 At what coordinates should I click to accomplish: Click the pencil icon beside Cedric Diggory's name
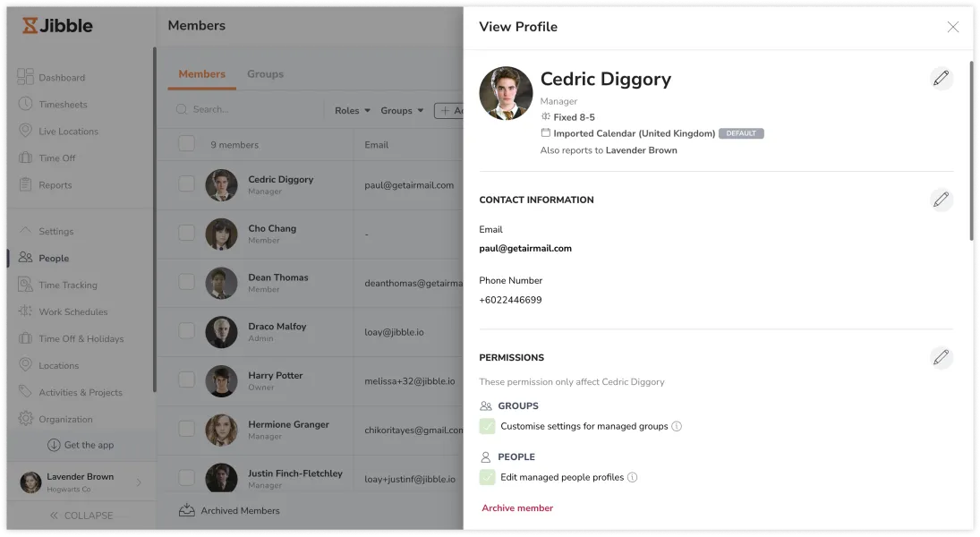coord(941,79)
